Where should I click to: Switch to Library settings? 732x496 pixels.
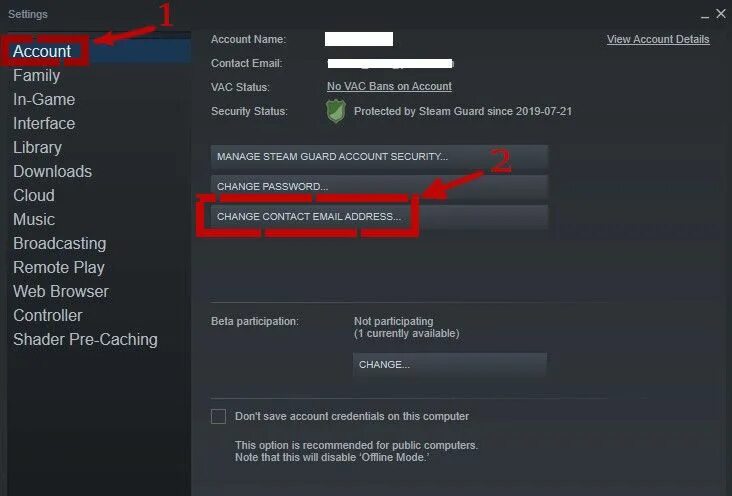(x=37, y=148)
